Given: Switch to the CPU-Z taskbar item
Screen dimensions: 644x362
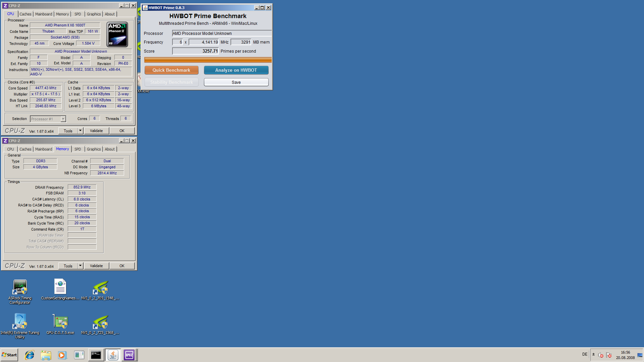Looking at the screenshot, I should point(129,355).
